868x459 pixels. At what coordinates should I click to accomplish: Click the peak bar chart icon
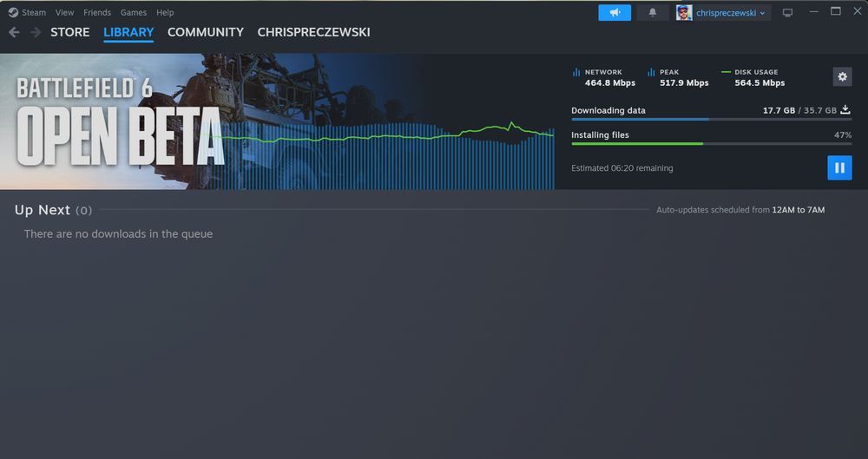[x=651, y=72]
